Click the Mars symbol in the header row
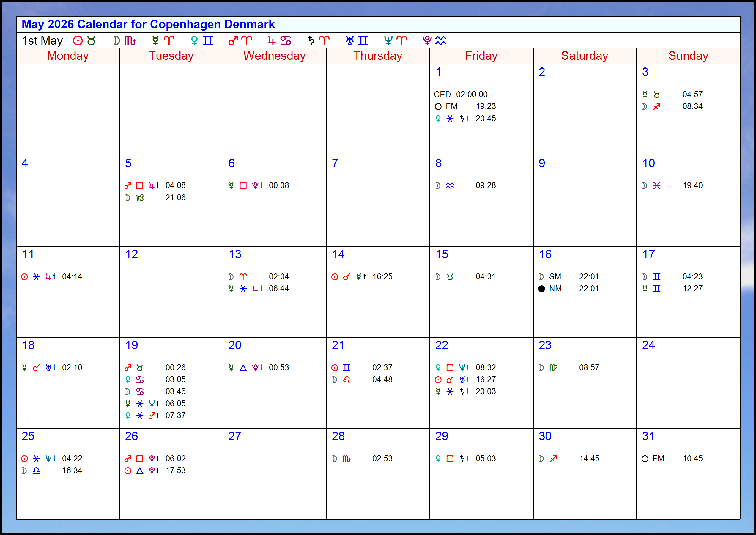756x535 pixels. point(233,40)
